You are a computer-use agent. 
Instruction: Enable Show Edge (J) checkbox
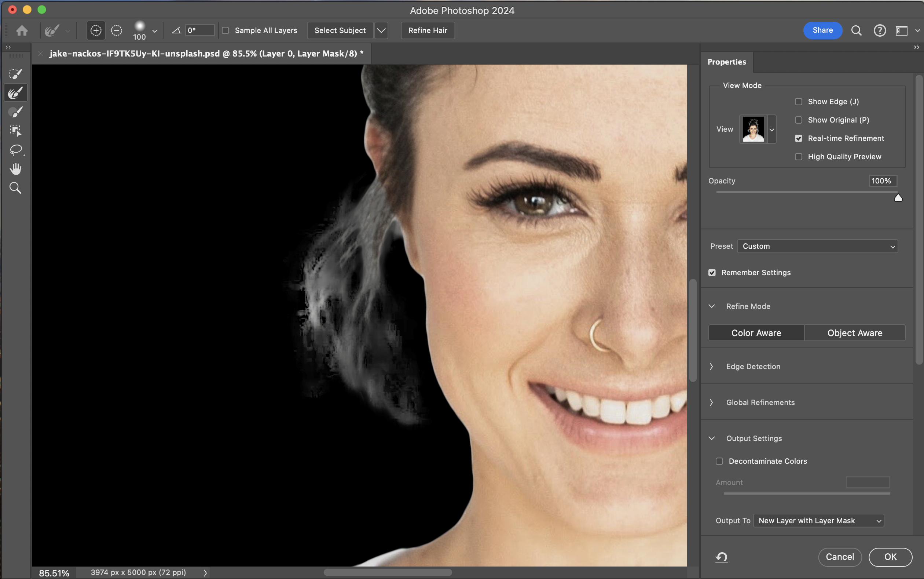click(x=799, y=102)
